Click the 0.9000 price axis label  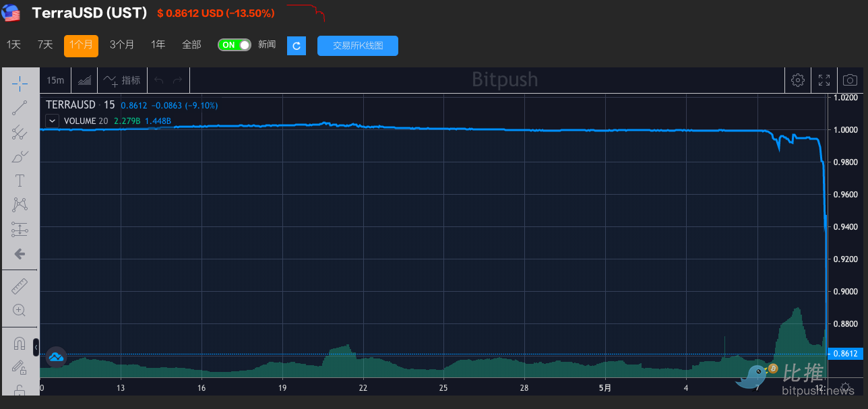(x=845, y=291)
